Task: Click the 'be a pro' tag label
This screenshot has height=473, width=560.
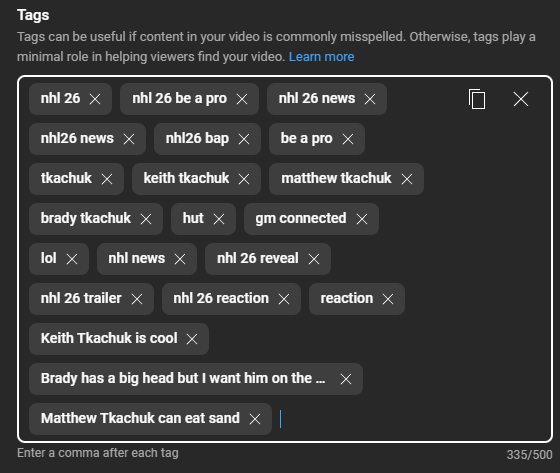Action: pyautogui.click(x=306, y=139)
